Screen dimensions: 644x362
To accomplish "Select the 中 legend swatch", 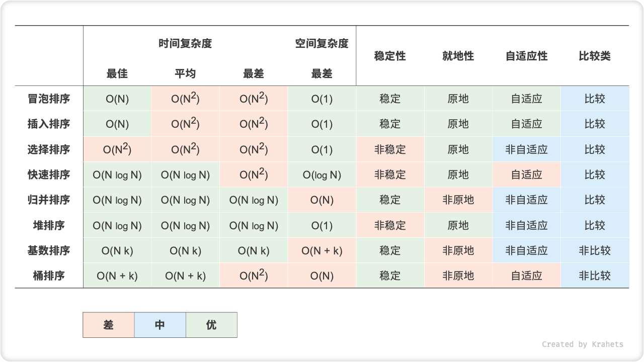I will pyautogui.click(x=160, y=325).
